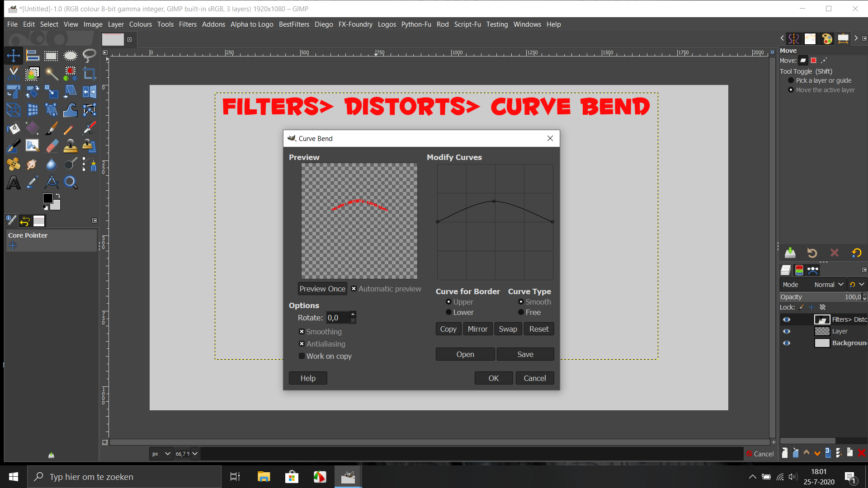Viewport: 868px width, 488px height.
Task: Select the Scissors Select tool
Action: pyautogui.click(x=14, y=74)
